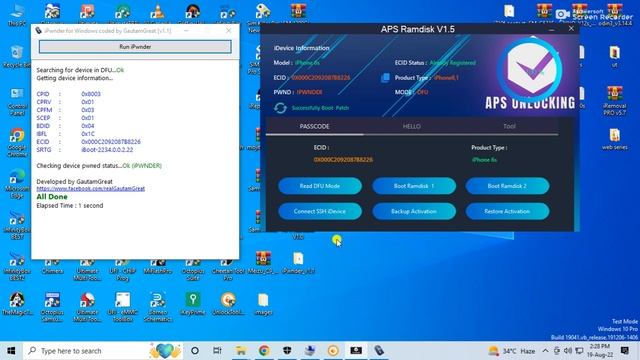Open the UFI - eMMC ToolBox shortcut
Screen dimensions: 640x360
point(122,307)
